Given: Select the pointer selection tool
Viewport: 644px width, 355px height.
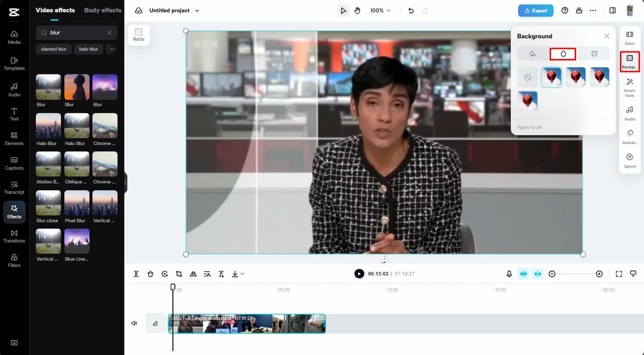Looking at the screenshot, I should click(343, 11).
